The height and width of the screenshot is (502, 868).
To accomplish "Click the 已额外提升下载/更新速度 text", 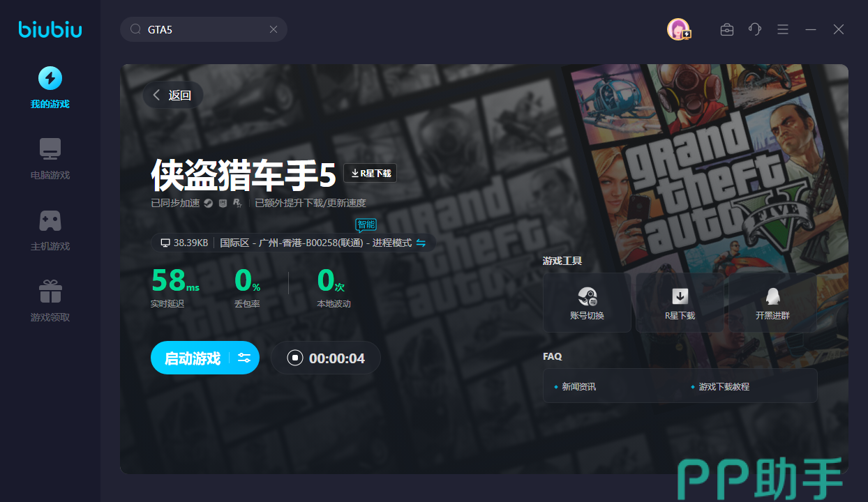I will pos(310,204).
